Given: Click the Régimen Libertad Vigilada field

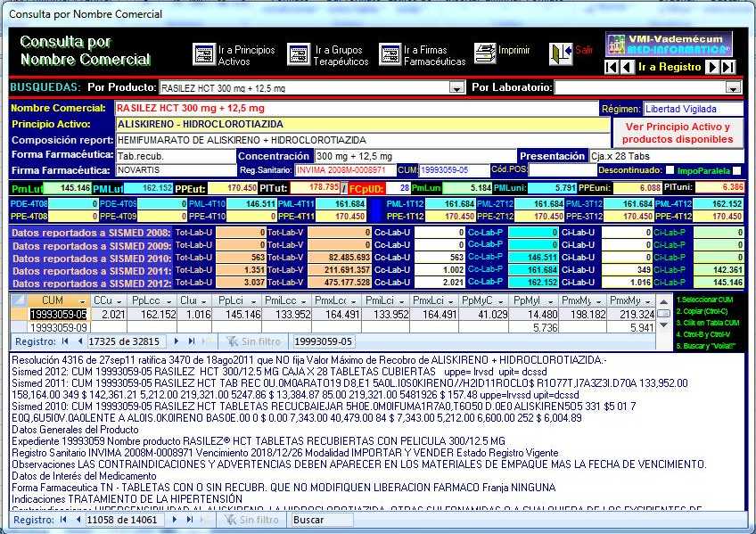Looking at the screenshot, I should coord(694,109).
